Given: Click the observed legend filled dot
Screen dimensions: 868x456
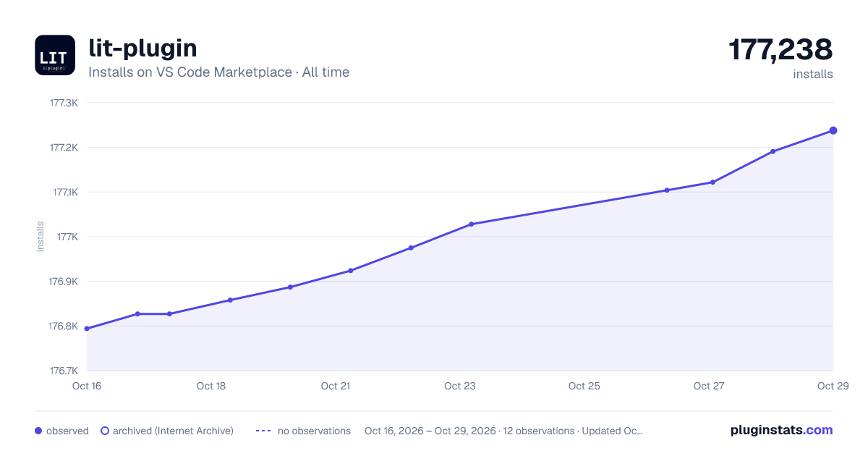Looking at the screenshot, I should (38, 431).
